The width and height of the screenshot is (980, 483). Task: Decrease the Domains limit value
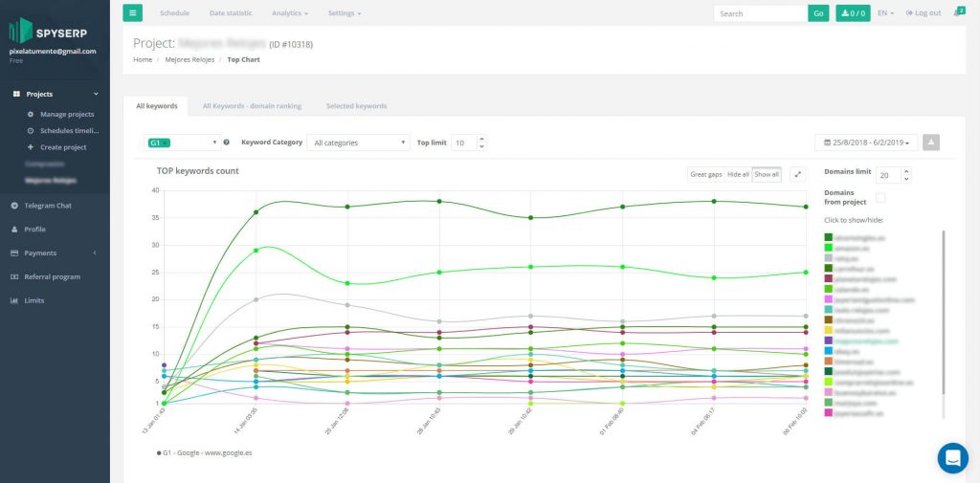tap(906, 179)
